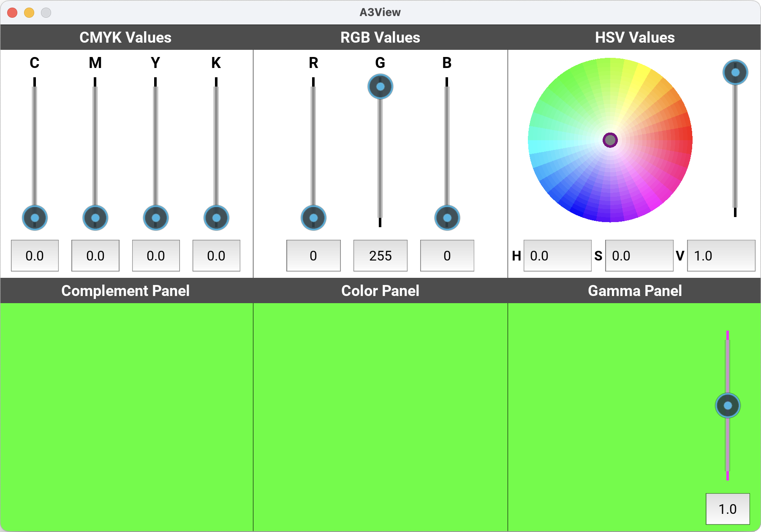Click the green Color Panel swatch

[380, 417]
